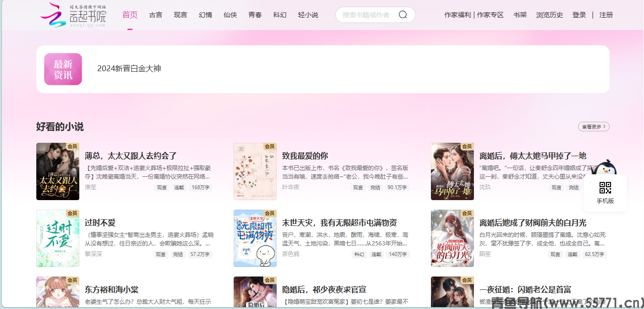This screenshot has height=309, width=644.
Task: Open cover of 一夜征婚：闪婚老公是首富
Action: [452, 292]
